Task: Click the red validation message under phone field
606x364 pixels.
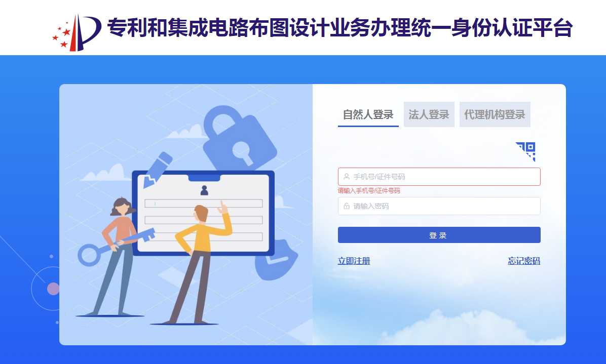Action: (x=369, y=191)
